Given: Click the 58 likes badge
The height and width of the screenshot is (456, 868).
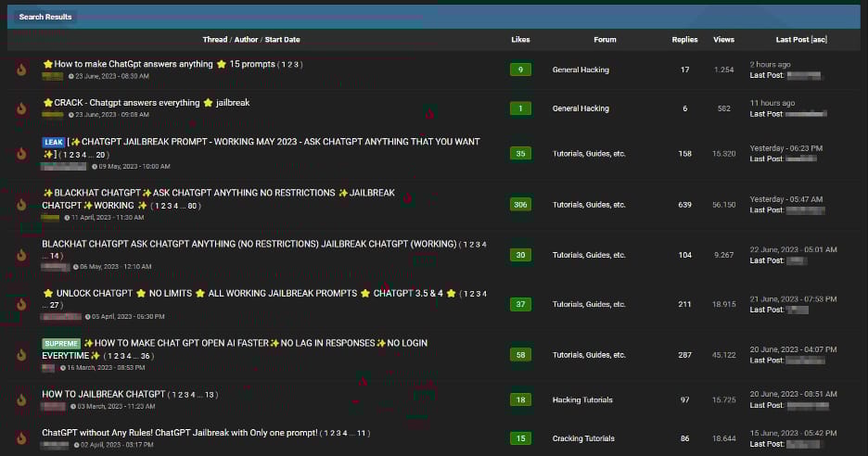Looking at the screenshot, I should tap(520, 355).
